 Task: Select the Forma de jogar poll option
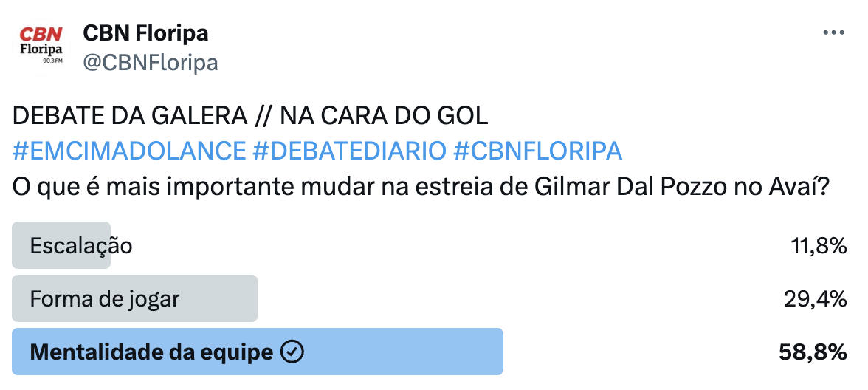[x=430, y=298]
